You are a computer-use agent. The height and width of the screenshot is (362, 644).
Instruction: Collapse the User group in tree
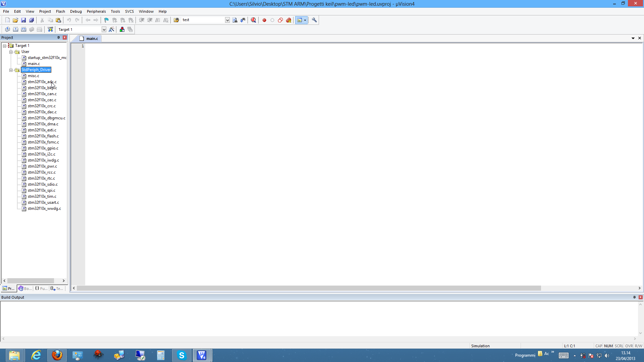tap(11, 52)
